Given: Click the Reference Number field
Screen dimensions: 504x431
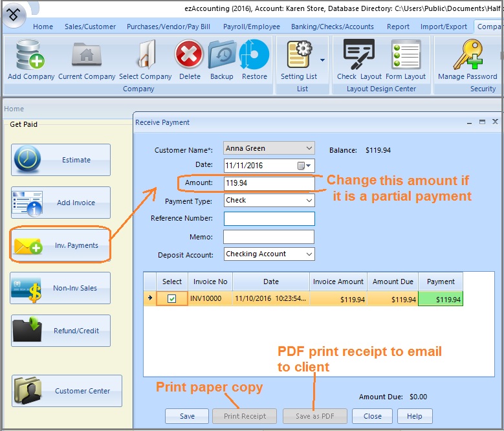Looking at the screenshot, I should coord(268,219).
